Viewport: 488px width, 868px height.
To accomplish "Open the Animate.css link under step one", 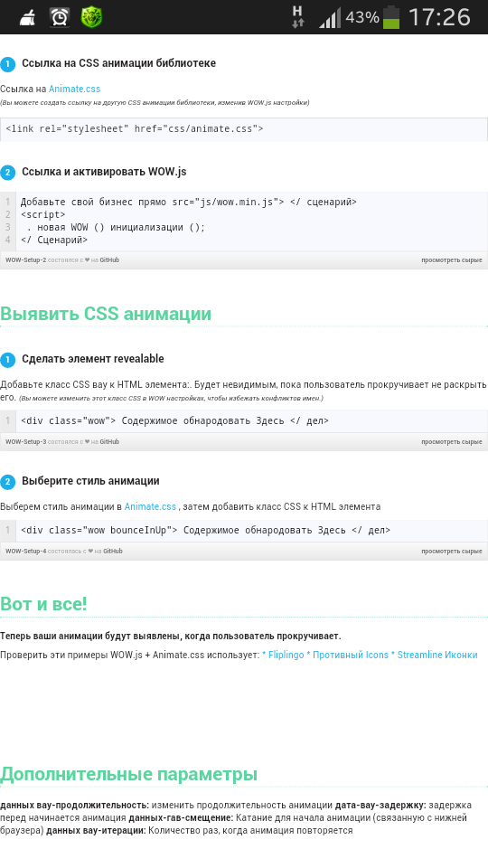I will click(x=75, y=89).
